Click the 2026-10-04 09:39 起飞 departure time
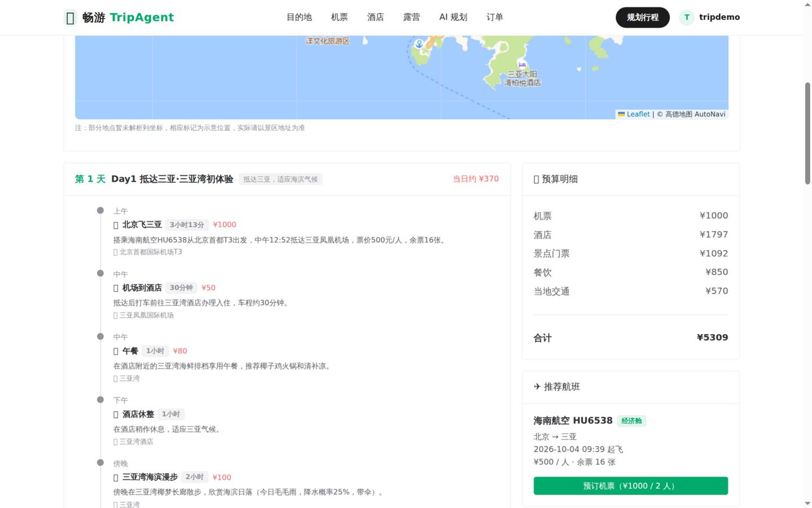Screen dimensions: 812x508 (578, 449)
